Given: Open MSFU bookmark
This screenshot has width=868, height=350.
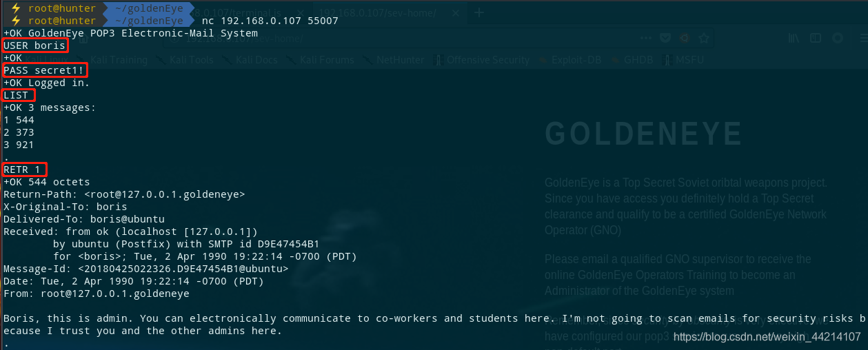Looking at the screenshot, I should click(684, 60).
